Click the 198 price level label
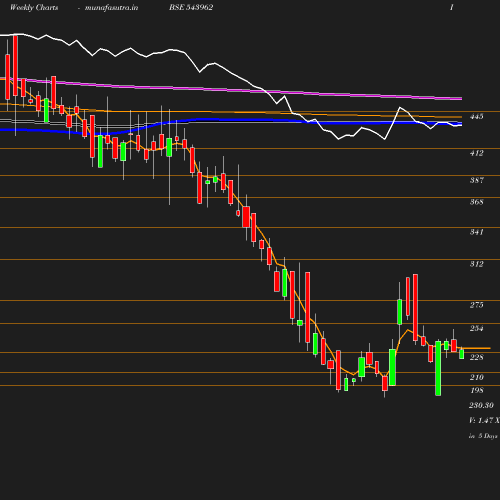This screenshot has width=500, height=500. [477, 390]
